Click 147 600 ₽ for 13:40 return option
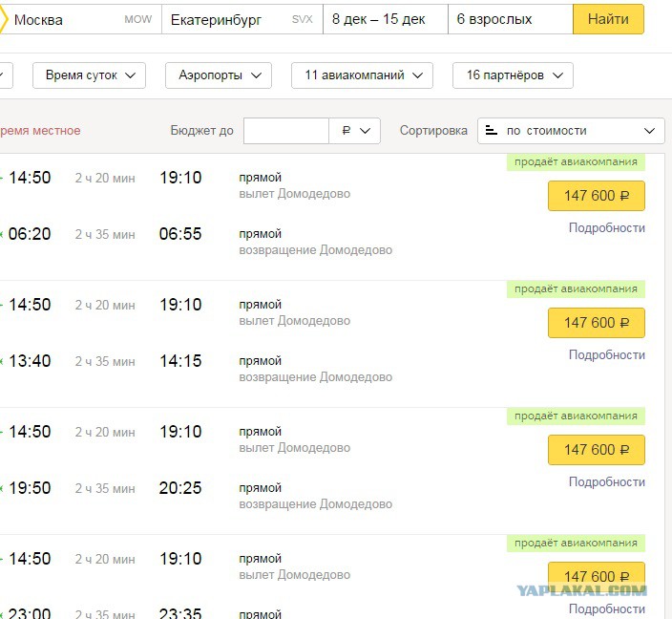 (x=597, y=323)
